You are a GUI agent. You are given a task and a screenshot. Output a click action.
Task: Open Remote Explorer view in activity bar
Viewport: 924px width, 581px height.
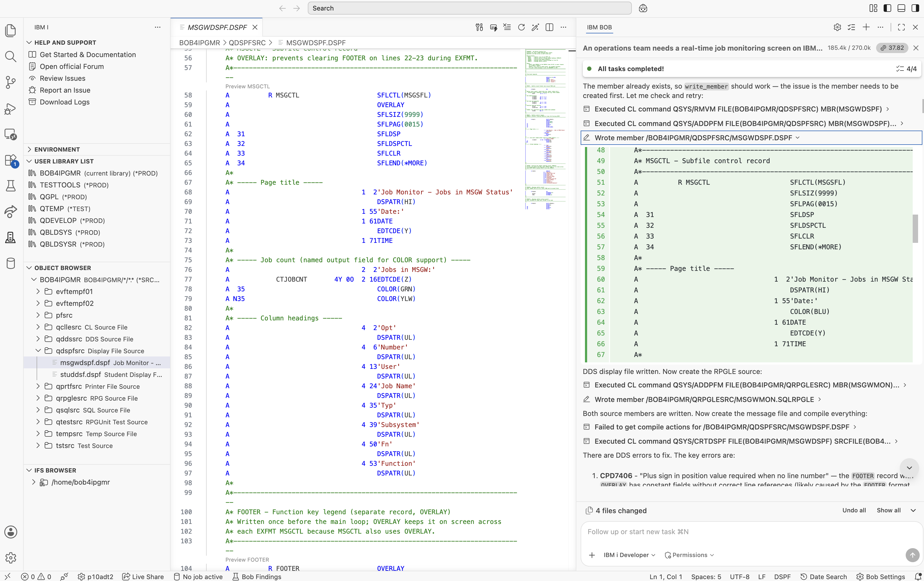point(11,134)
